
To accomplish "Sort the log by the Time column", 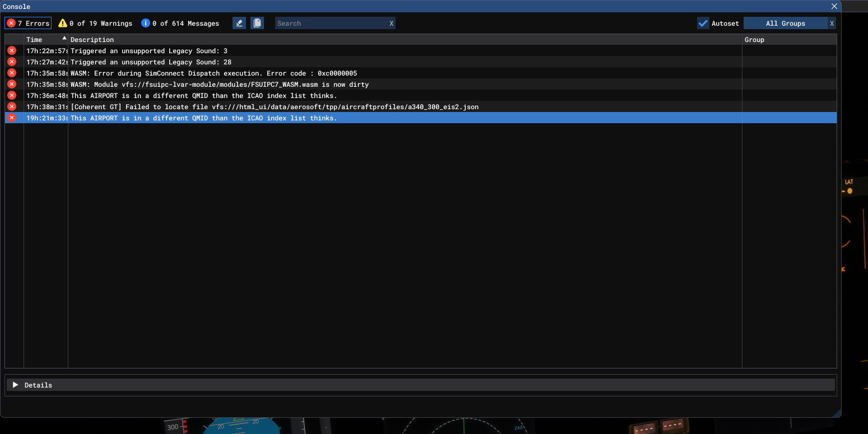I will tap(45, 39).
